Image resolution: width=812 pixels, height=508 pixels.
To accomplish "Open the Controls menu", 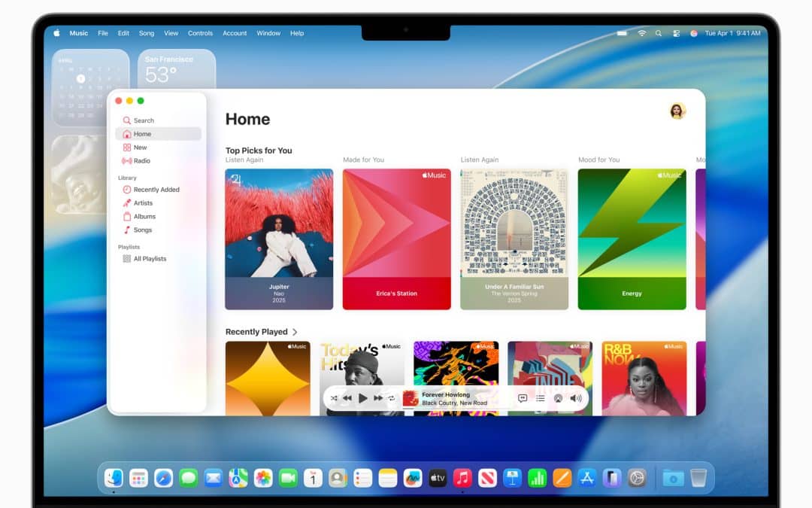I will 201,32.
